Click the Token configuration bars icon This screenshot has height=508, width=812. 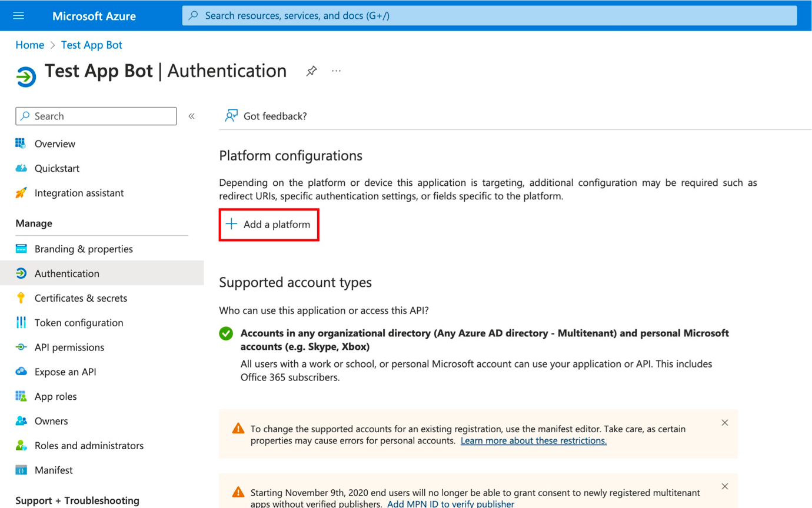coord(21,322)
